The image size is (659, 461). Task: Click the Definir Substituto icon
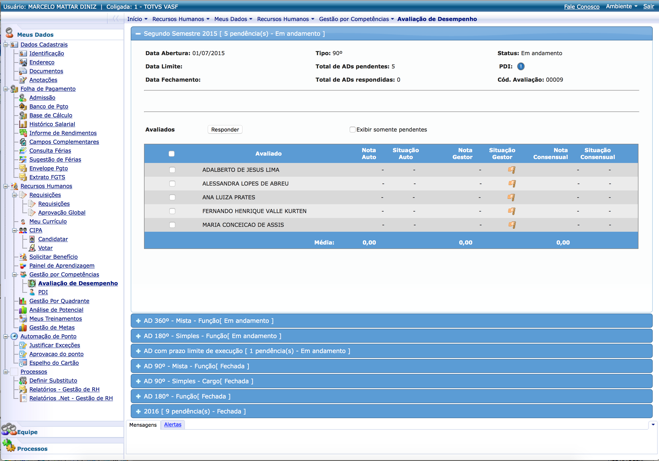click(x=23, y=380)
